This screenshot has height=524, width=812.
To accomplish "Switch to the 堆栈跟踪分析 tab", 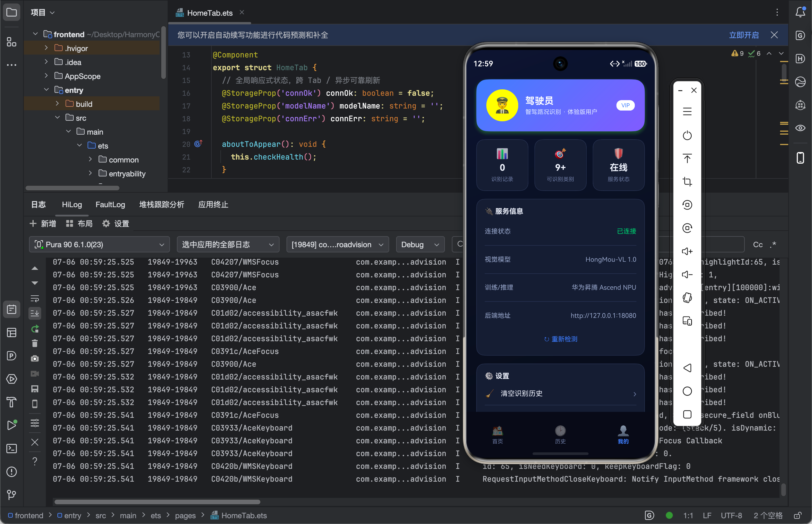I will click(x=162, y=205).
